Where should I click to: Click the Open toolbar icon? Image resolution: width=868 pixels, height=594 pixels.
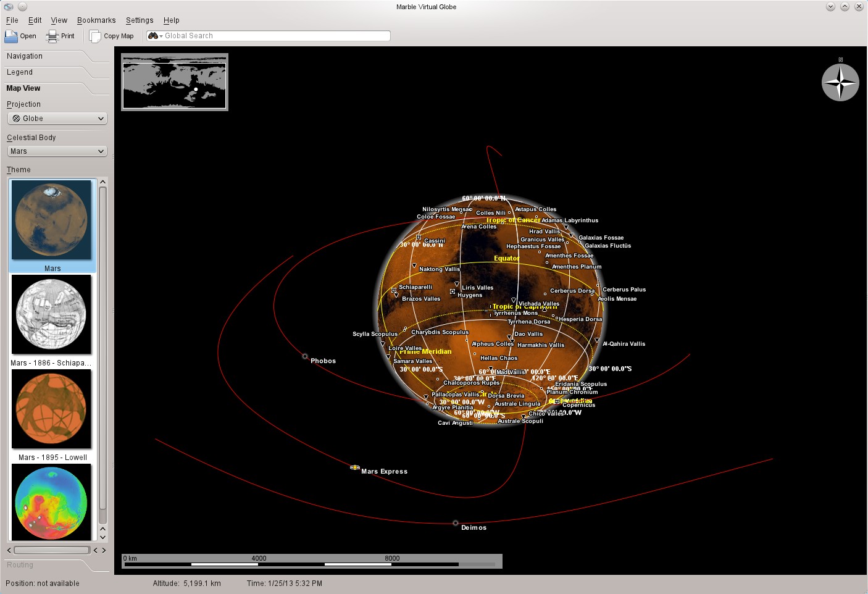(x=11, y=36)
